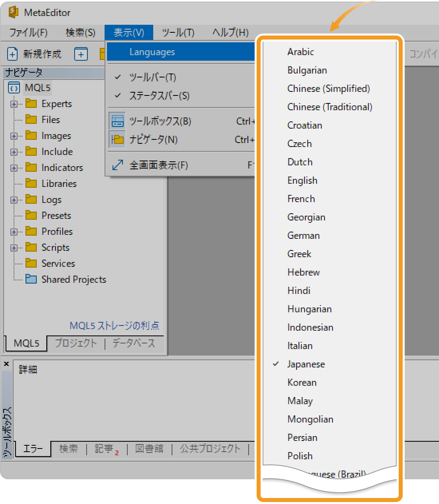
Task: Click the full screen arrow icon
Action: coord(117,165)
